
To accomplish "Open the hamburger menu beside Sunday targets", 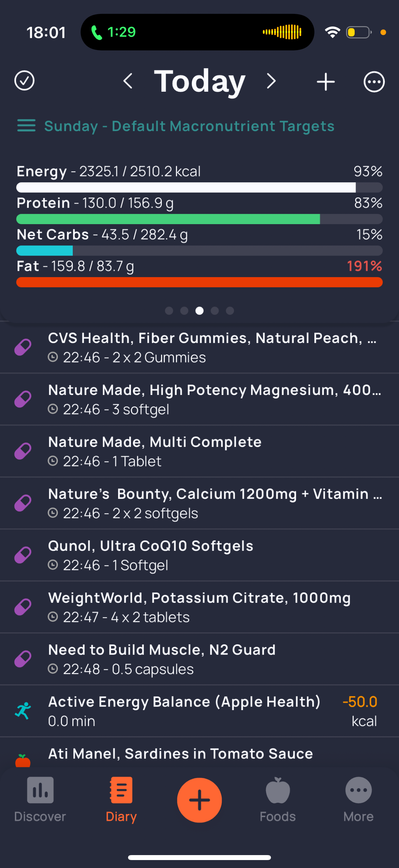I will pos(26,126).
